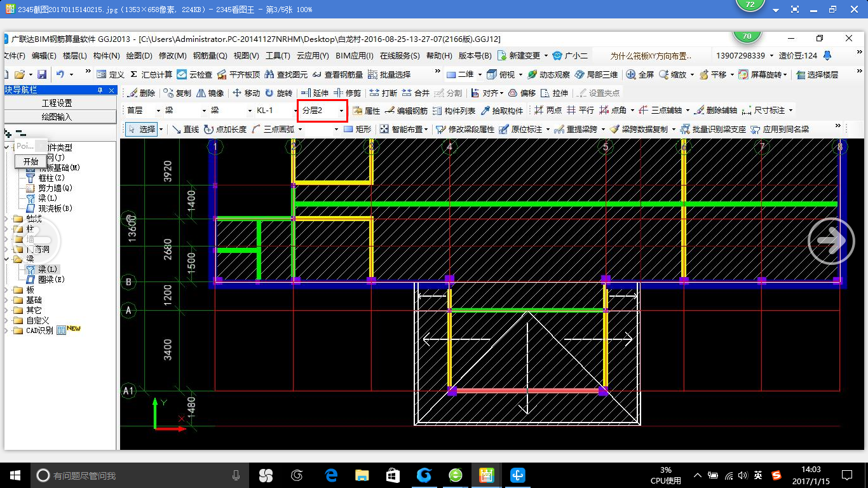Click 编辑钢筋 edit rebar tool
Image resolution: width=868 pixels, height=488 pixels.
[x=406, y=111]
